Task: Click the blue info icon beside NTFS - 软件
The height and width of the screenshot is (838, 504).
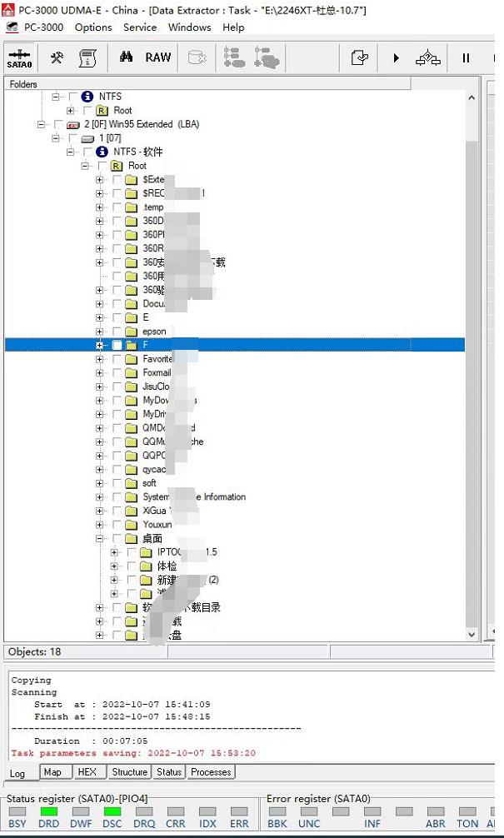Action: tap(102, 152)
